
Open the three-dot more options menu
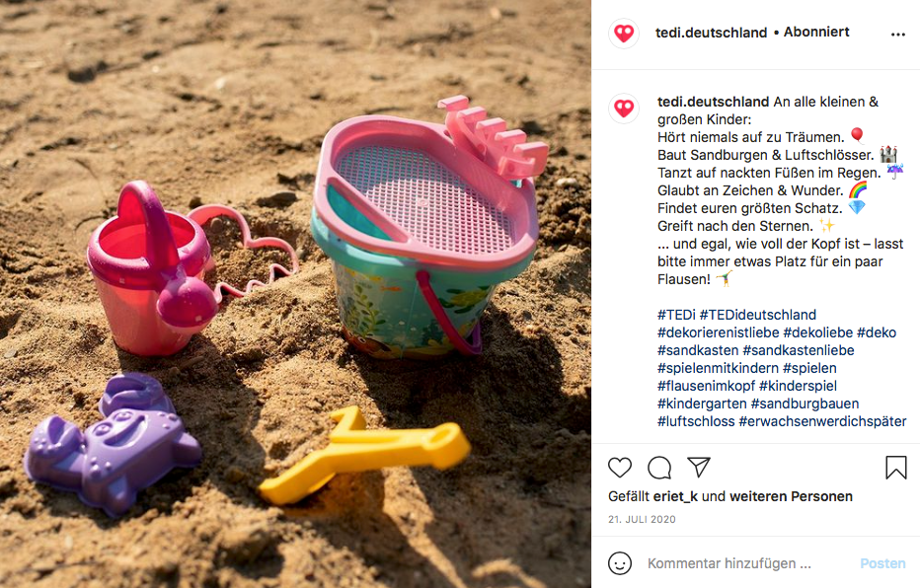(x=897, y=34)
